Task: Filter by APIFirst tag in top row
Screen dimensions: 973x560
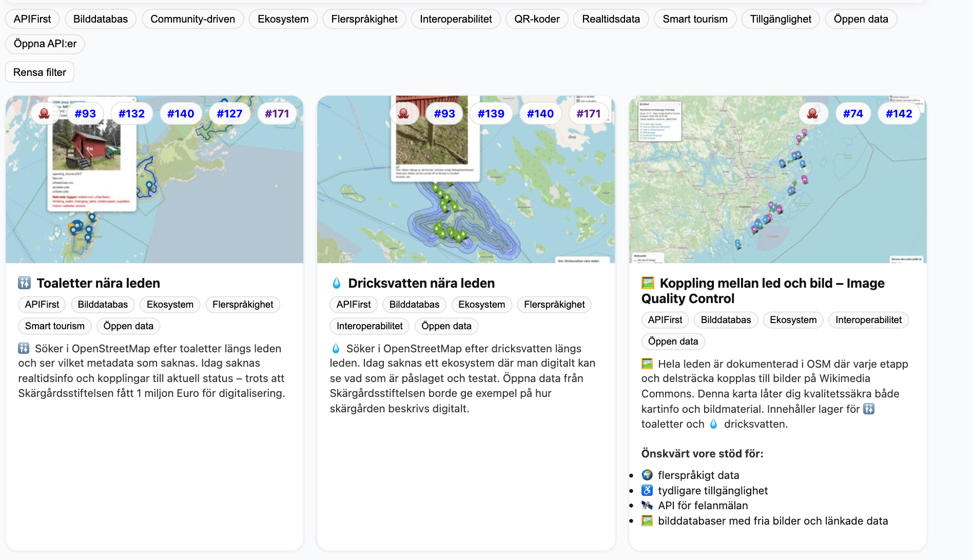Action: pos(32,19)
